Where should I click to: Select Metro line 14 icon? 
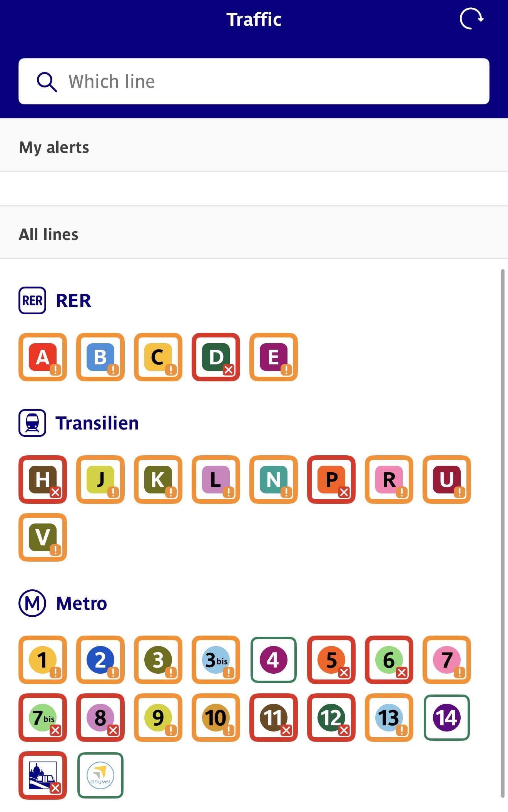(447, 718)
